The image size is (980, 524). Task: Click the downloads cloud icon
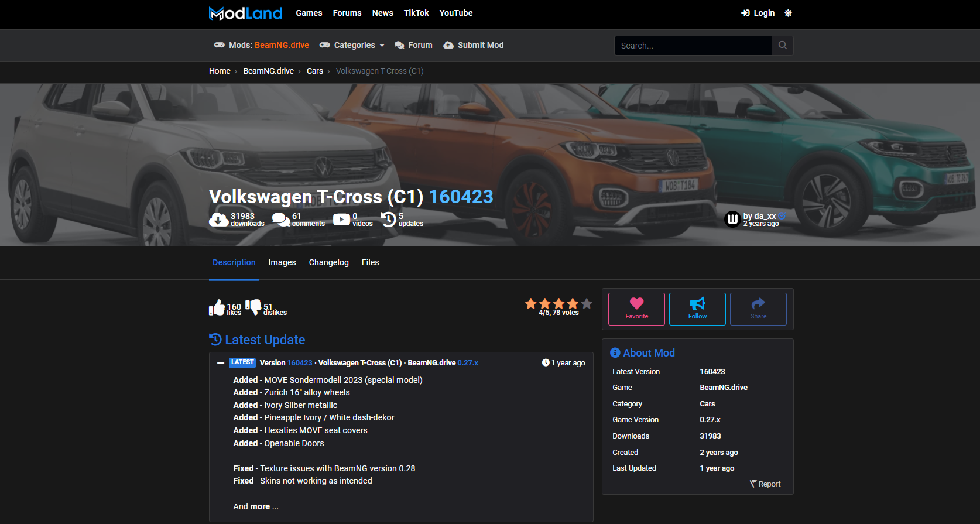coord(219,220)
